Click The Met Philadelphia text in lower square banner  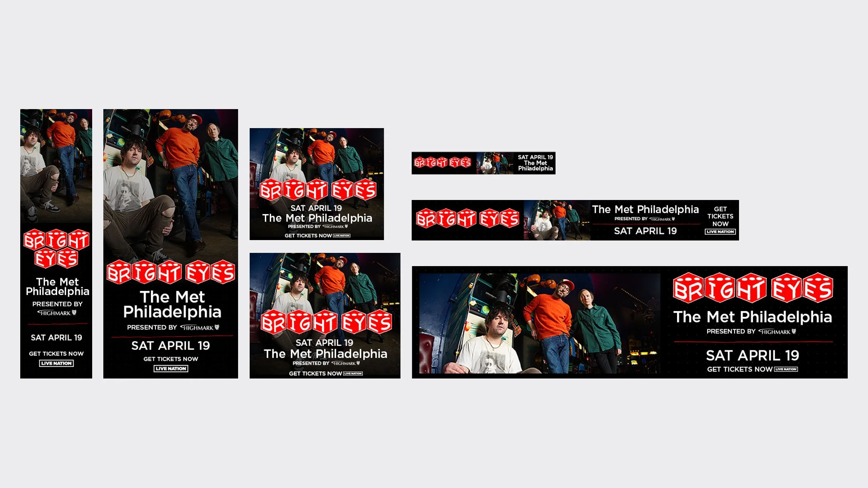click(x=325, y=354)
